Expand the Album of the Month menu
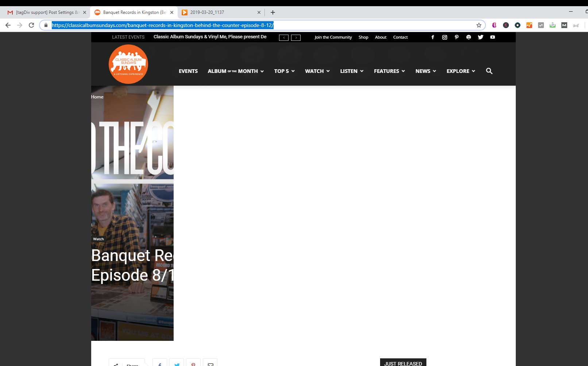Viewport: 588px width, 366px height. coord(236,71)
